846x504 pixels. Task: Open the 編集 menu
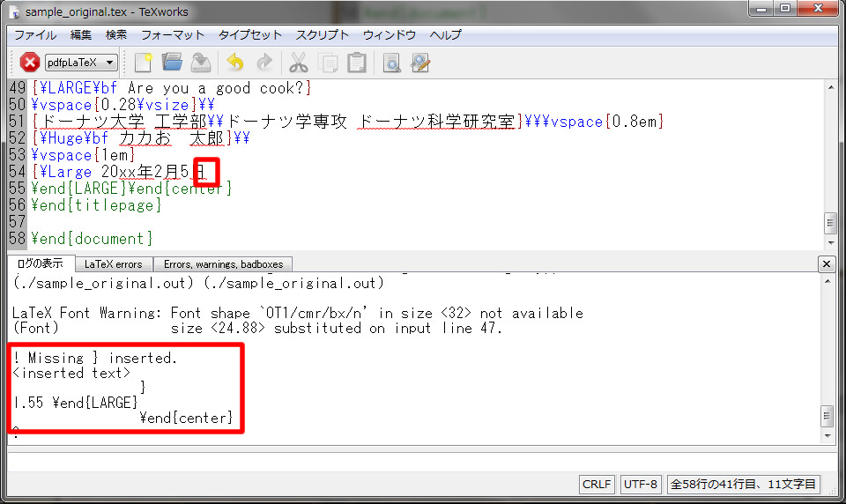(x=81, y=35)
